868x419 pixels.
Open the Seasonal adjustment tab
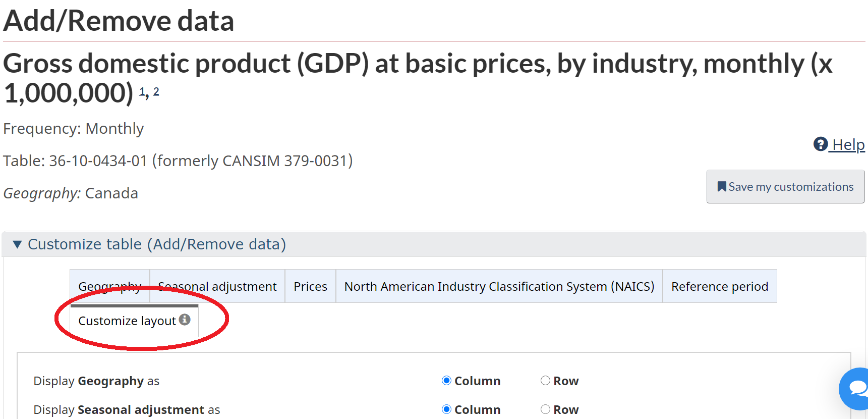pos(217,286)
